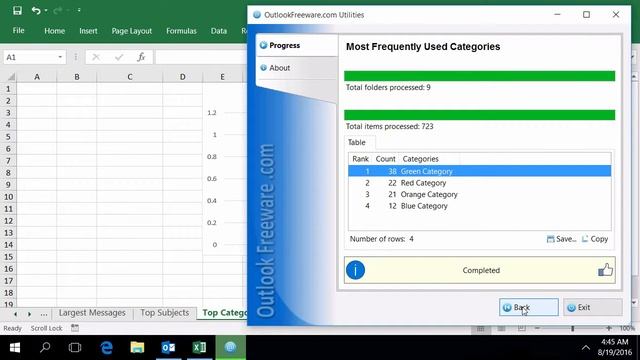Click the Undo arrow in Excel
Viewport: 640px width, 360px height.
point(36,10)
